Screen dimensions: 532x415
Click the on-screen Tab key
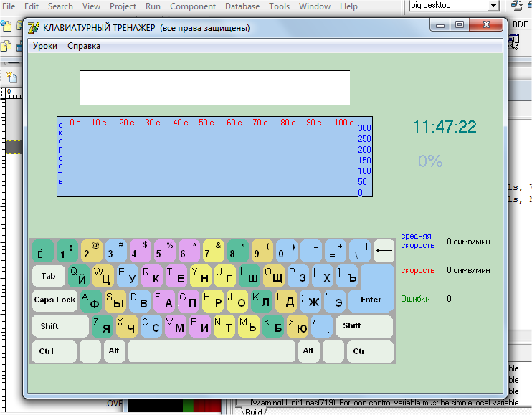pyautogui.click(x=49, y=276)
